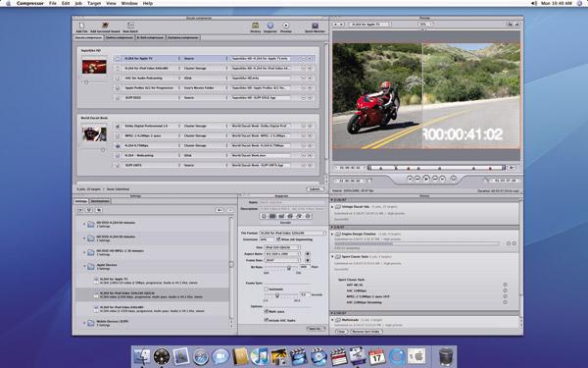Open the Actions pane icon in Inspector
The width and height of the screenshot is (588, 368).
click(x=308, y=216)
